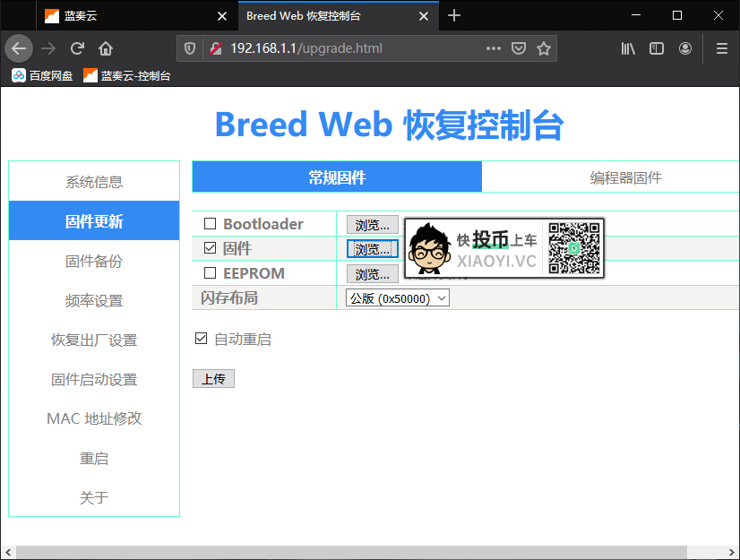Click the Firefox refresh/reload icon
The width and height of the screenshot is (740, 560).
pos(78,48)
